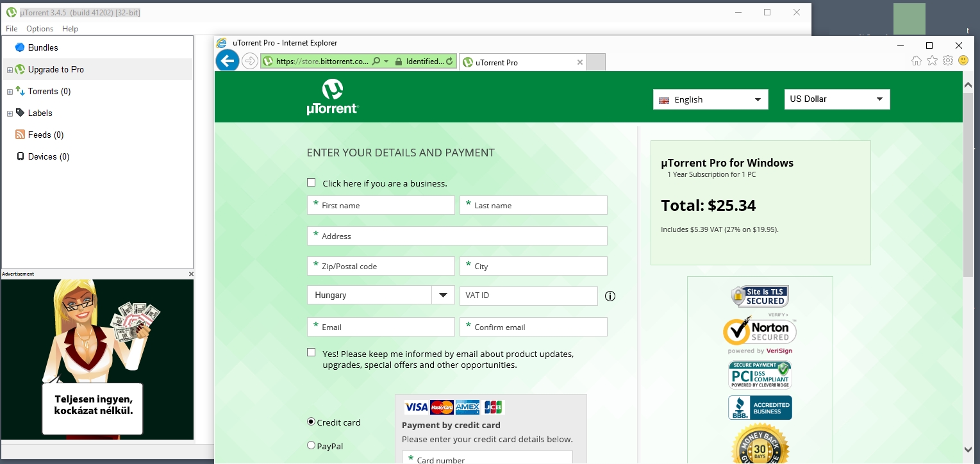Expand the Upgrade to Pro tree node

click(x=10, y=70)
